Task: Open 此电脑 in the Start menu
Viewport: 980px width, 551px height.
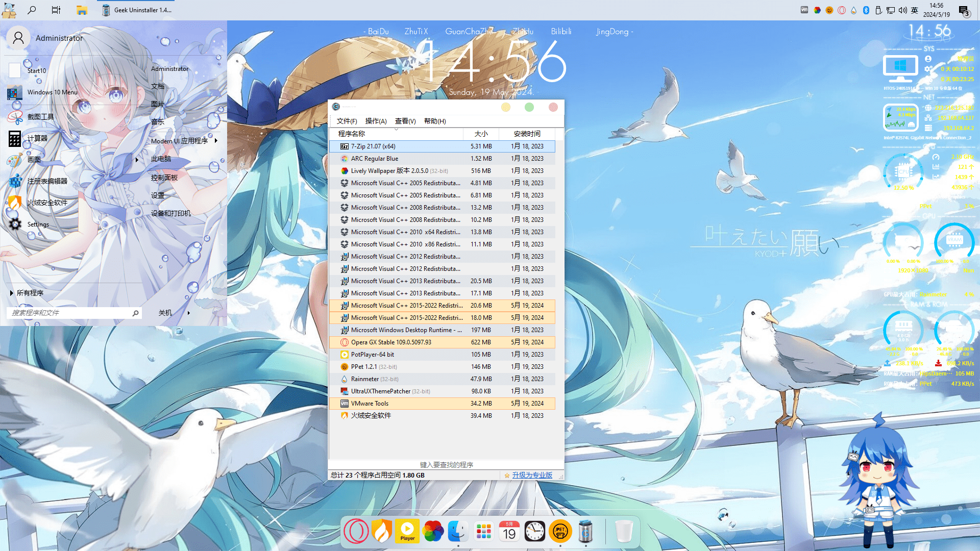Action: tap(161, 159)
